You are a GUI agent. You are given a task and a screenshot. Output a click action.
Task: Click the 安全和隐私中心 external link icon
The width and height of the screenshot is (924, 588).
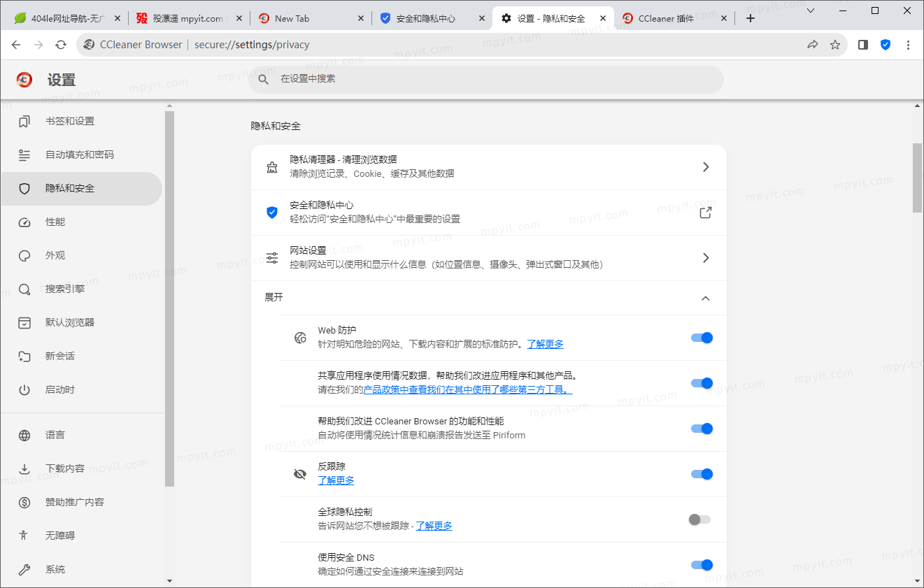pos(706,213)
